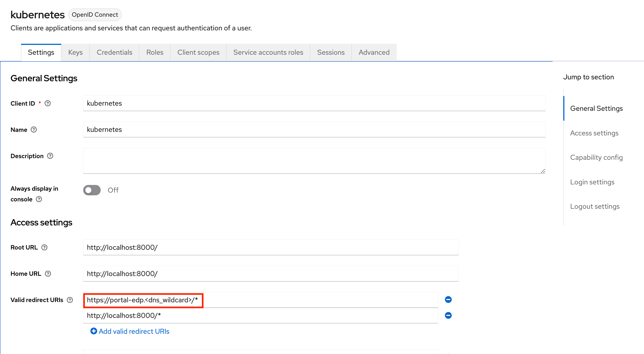Remove the portal-edp redirect URI
This screenshot has width=644, height=354.
[x=448, y=299]
